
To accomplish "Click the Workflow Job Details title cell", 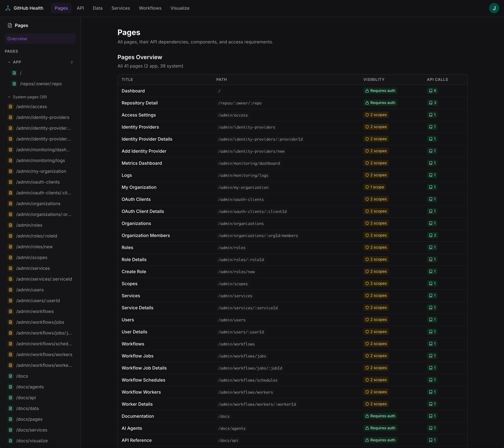I will [x=144, y=368].
